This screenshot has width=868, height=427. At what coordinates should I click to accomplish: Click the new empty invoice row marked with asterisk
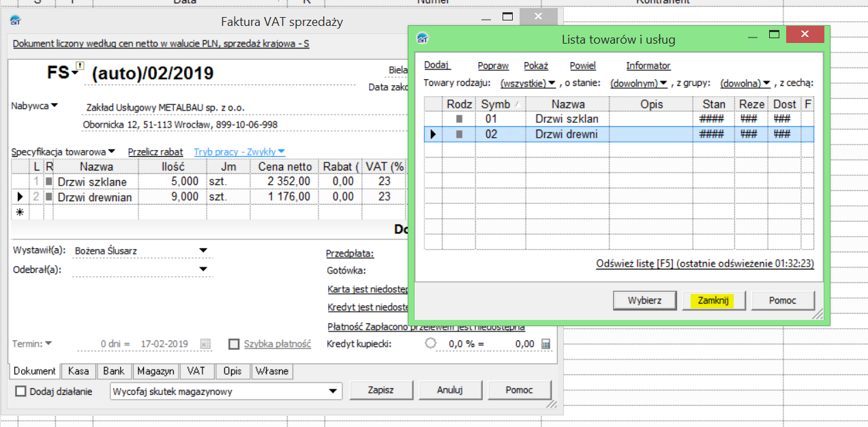(x=208, y=212)
